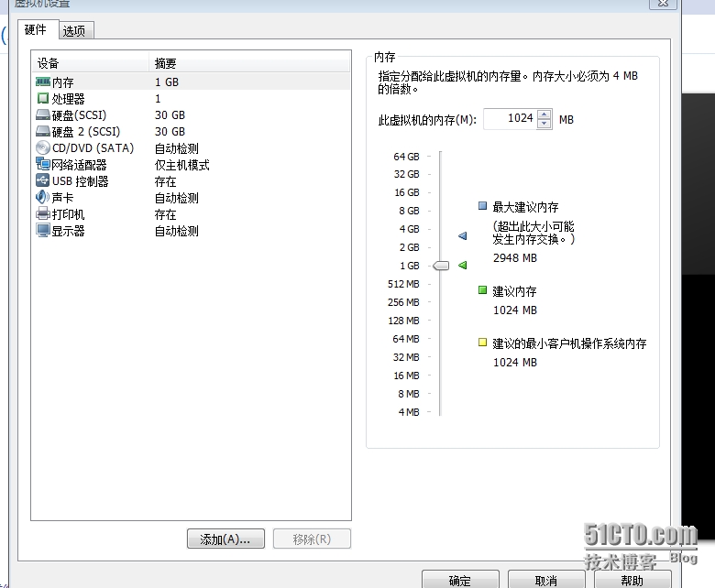Click the 4 MB slider scale label
This screenshot has width=715, height=588.
point(409,412)
